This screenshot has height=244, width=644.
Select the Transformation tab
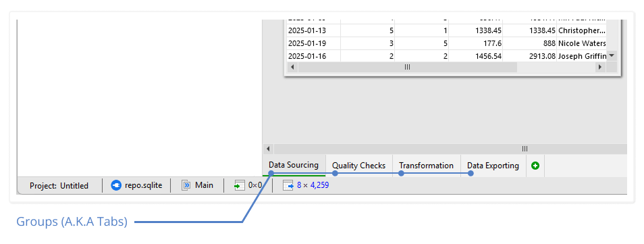click(426, 166)
